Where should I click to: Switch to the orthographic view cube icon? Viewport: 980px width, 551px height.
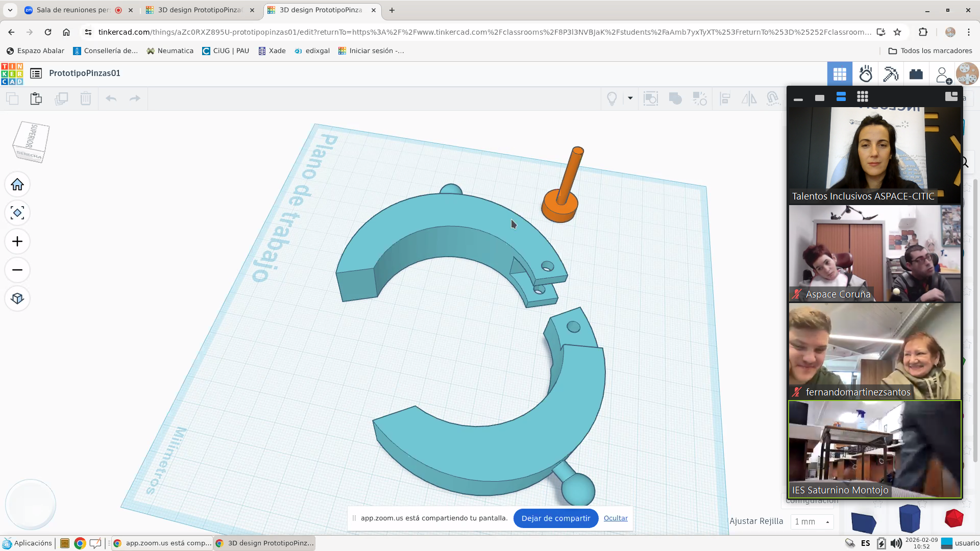17,298
